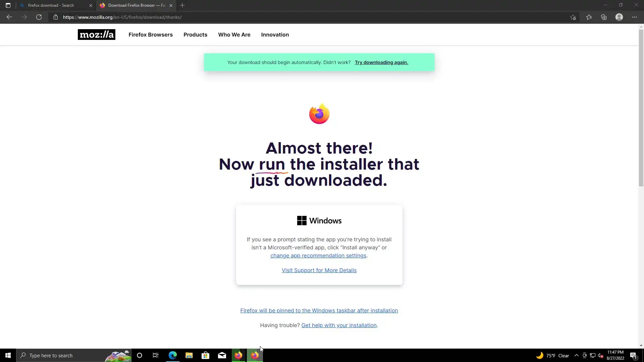
Task: Click Try downloading again link
Action: (381, 62)
